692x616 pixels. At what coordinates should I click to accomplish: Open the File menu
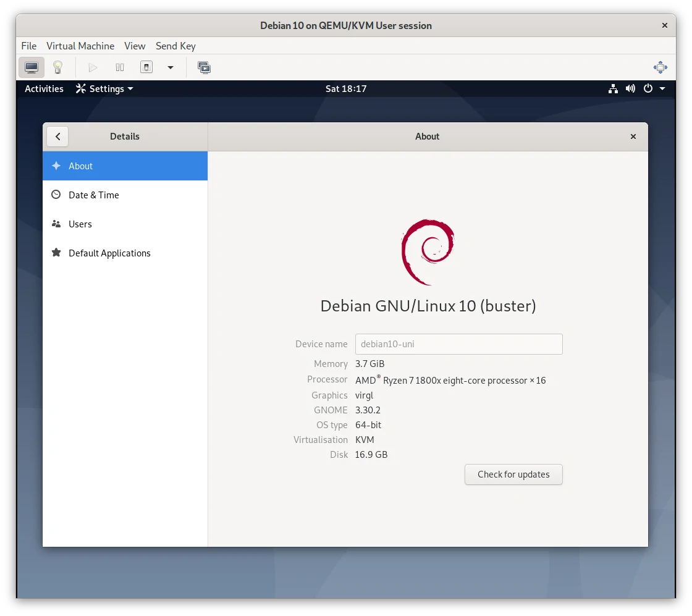pos(29,46)
